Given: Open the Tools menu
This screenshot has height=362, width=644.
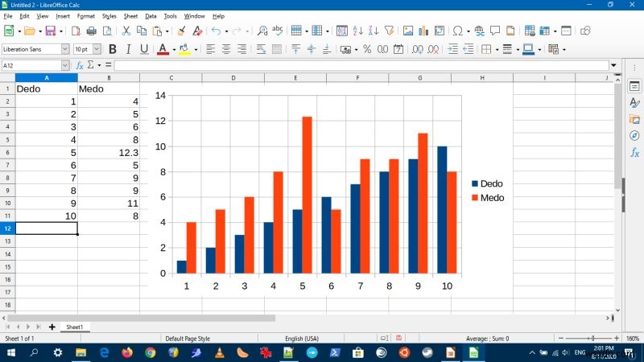Looking at the screenshot, I should [170, 16].
